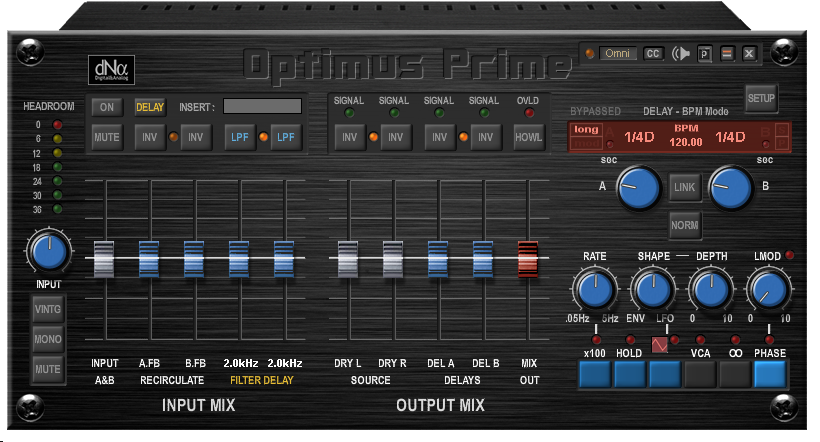Click the DEPTH knob

click(711, 289)
